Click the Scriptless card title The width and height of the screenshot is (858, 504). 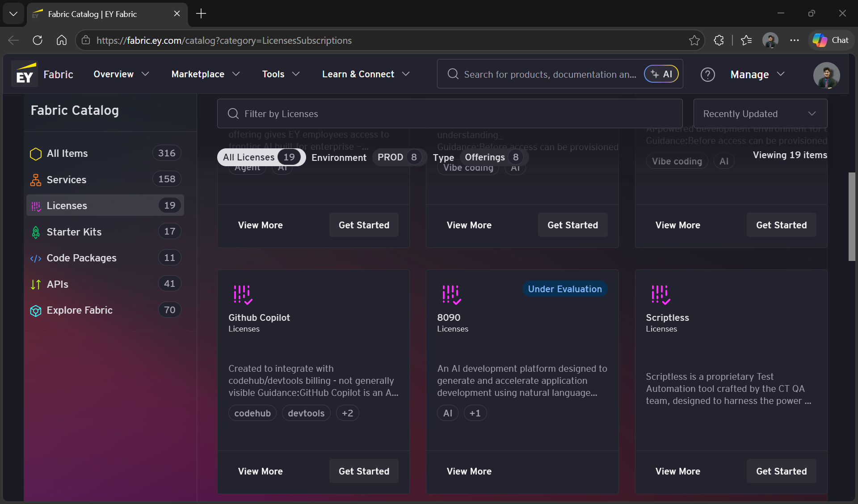[x=667, y=318]
